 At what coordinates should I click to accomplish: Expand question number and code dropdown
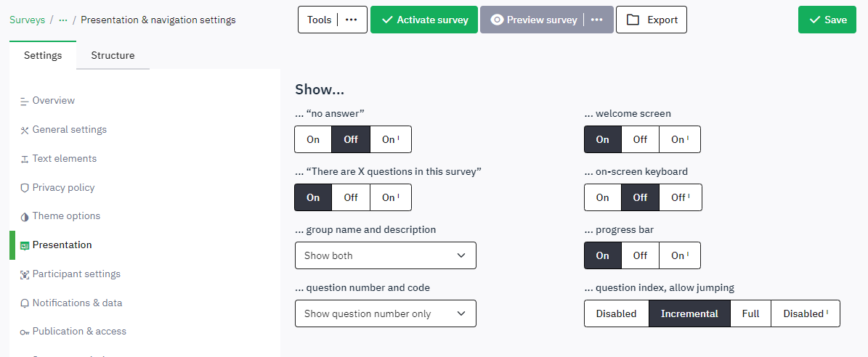click(385, 313)
